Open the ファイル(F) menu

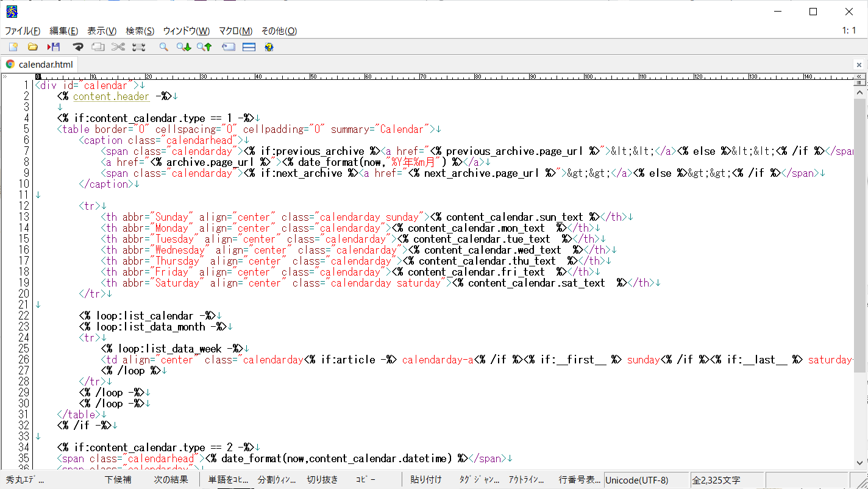[x=23, y=31]
